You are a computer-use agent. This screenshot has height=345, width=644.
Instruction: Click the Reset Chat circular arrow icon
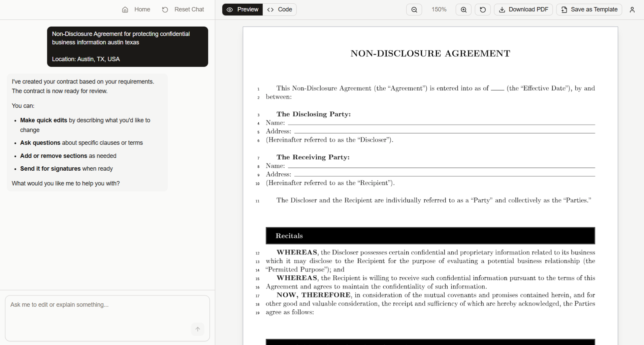click(165, 10)
